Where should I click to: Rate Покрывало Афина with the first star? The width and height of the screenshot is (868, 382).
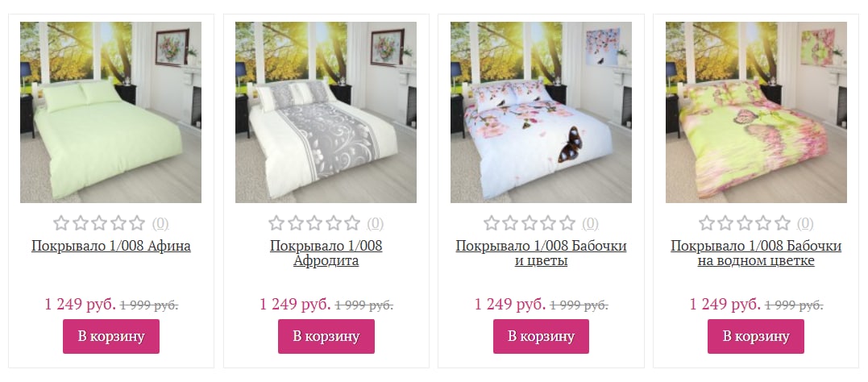tap(61, 223)
